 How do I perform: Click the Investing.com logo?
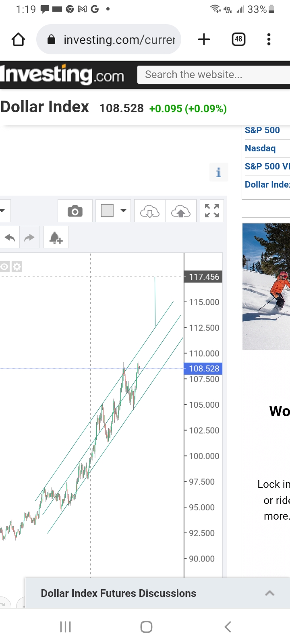(62, 75)
